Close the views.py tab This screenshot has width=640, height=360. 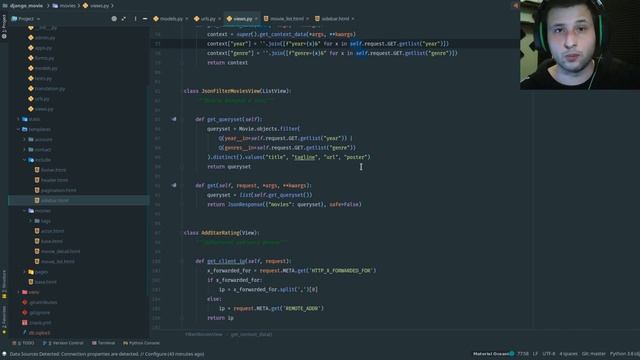click(x=256, y=19)
